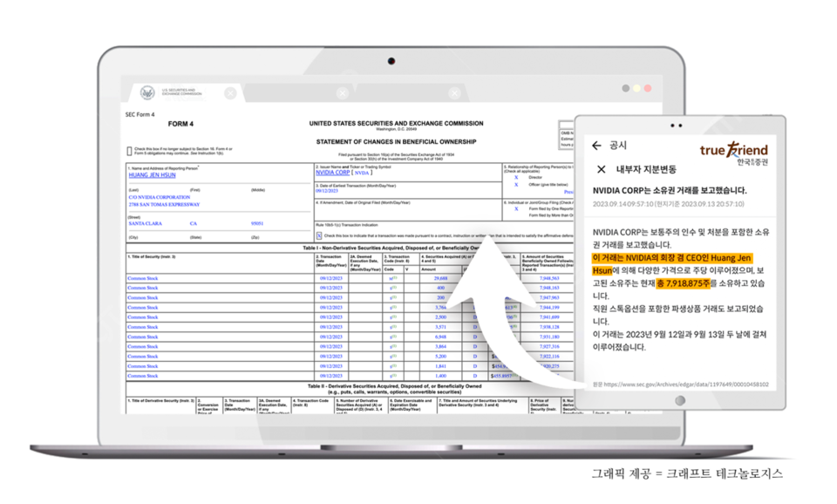The image size is (837, 504).
Task: Close the third browser tab
Action: click(454, 93)
